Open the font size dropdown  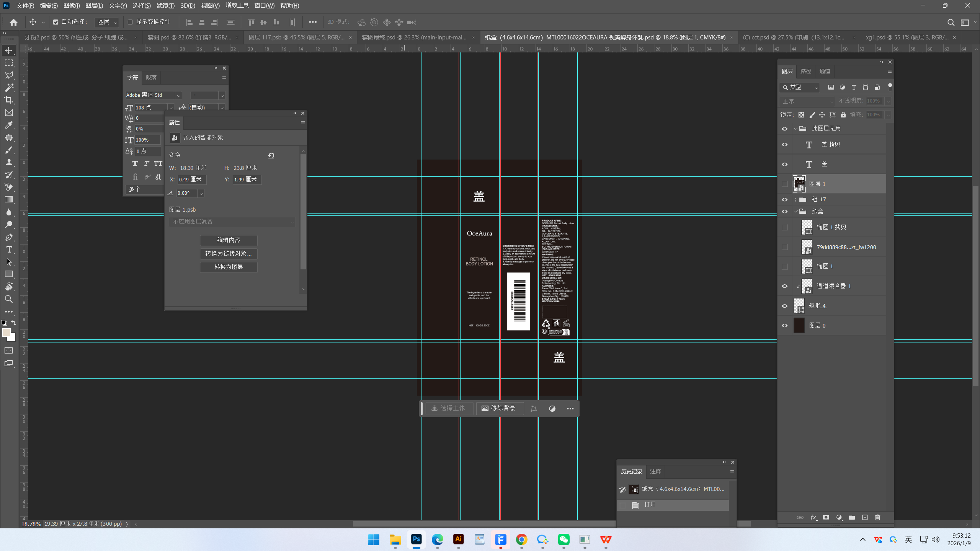tap(171, 108)
